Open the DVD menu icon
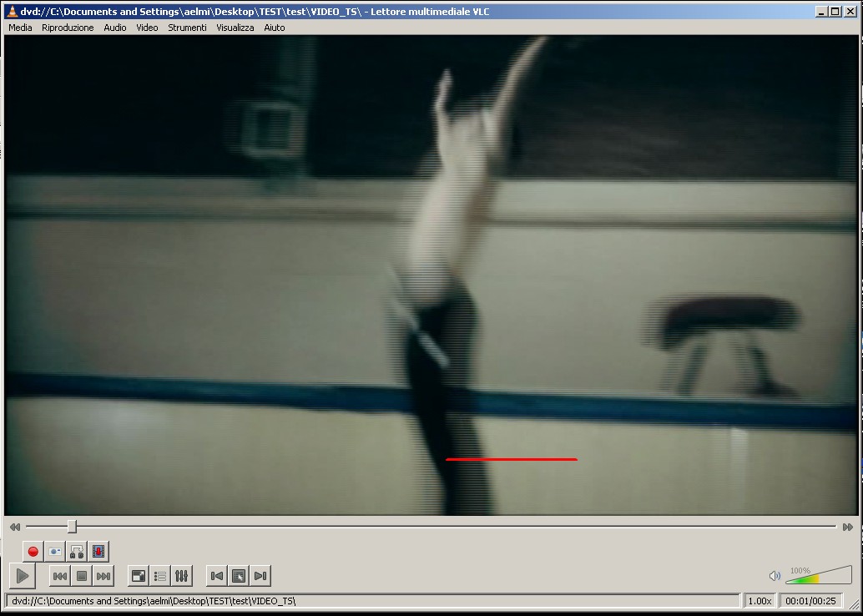This screenshot has height=616, width=863. tap(239, 577)
